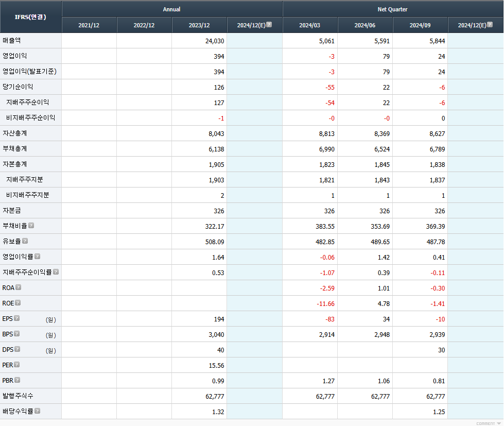Click help icon next to PER
The image size is (504, 426).
[x=16, y=364]
